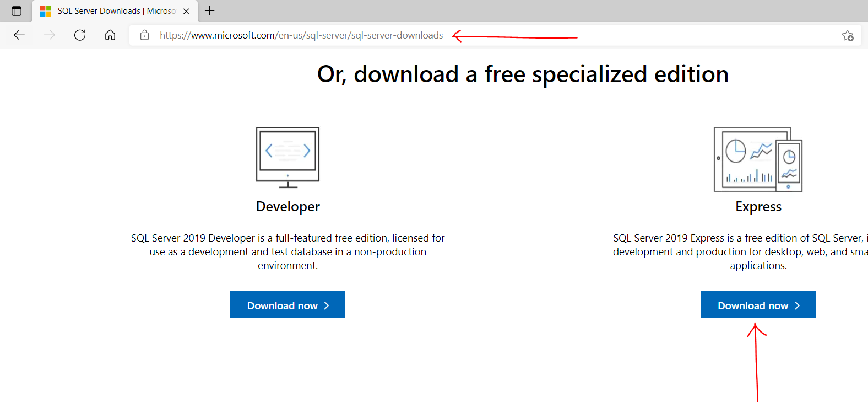
Task: Select the SQL Server Downloads tab
Action: (x=115, y=11)
